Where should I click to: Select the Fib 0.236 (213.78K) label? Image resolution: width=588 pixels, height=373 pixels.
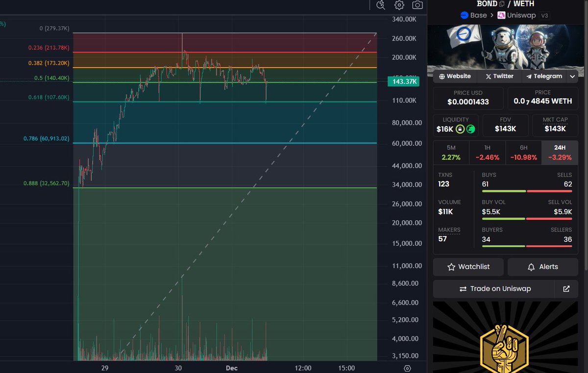tap(49, 47)
